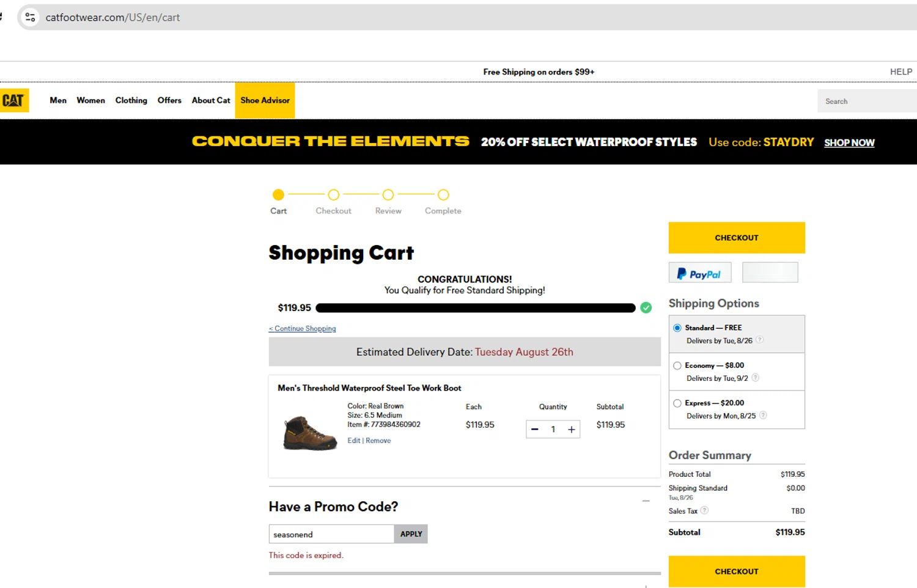Click the bottom CHECKOUT button
Image resolution: width=917 pixels, height=588 pixels.
pos(737,571)
